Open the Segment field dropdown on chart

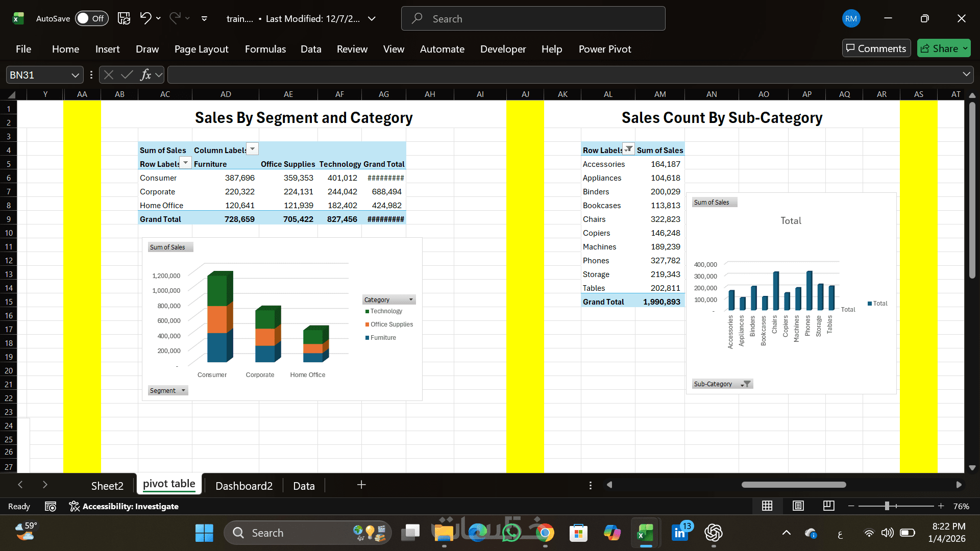click(x=183, y=390)
